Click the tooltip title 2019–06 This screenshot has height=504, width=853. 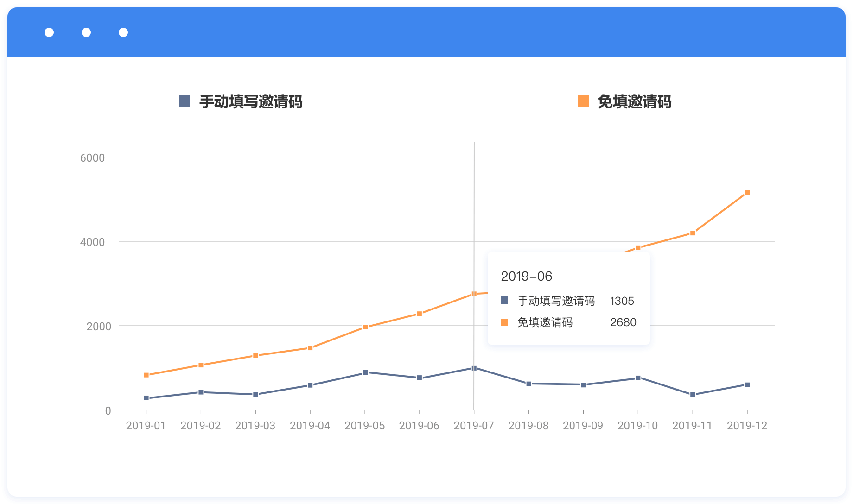coord(527,277)
